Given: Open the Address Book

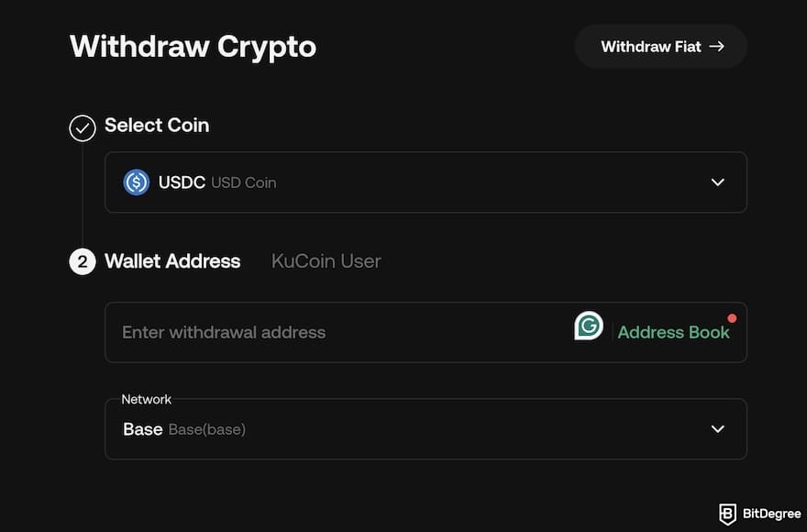Looking at the screenshot, I should (x=674, y=331).
